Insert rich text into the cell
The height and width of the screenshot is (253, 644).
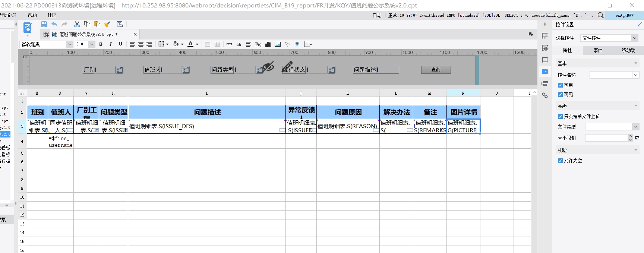coord(249,44)
